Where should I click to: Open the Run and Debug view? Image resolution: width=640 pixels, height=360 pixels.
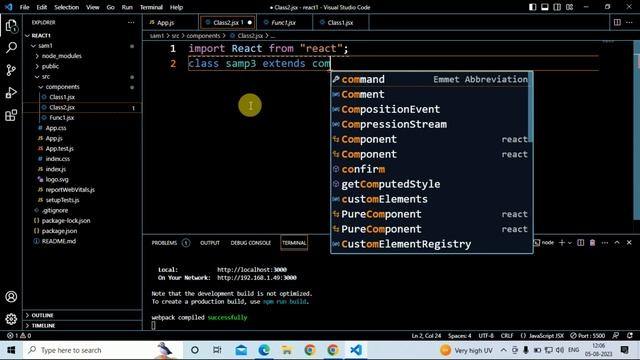point(11,93)
